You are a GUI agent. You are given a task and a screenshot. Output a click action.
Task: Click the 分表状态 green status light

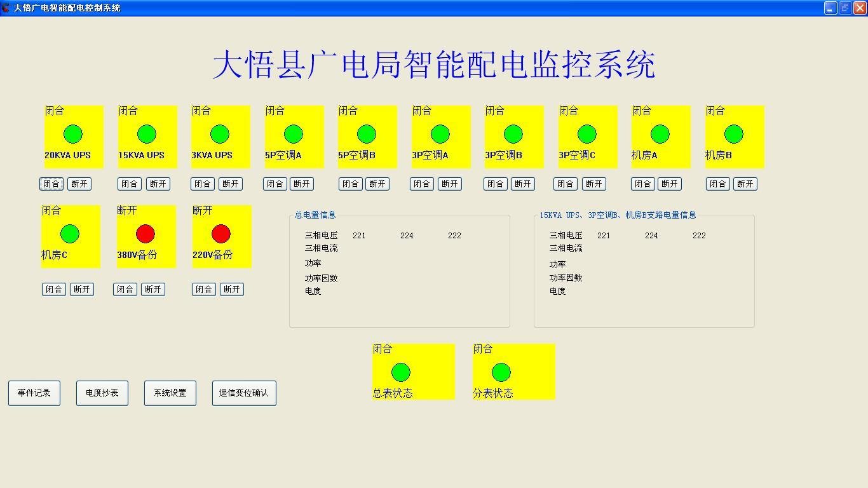tap(501, 372)
